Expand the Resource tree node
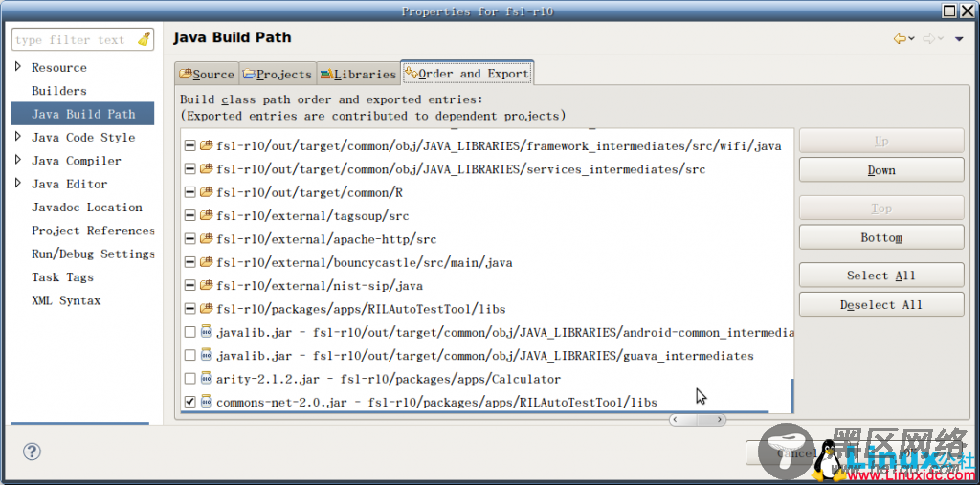Screen dimensions: 980x485 (17, 66)
